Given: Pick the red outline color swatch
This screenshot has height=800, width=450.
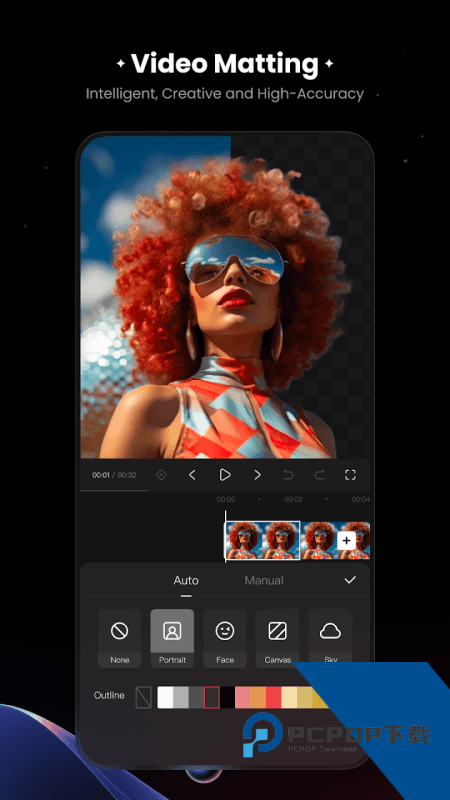Looking at the screenshot, I should tap(273, 697).
